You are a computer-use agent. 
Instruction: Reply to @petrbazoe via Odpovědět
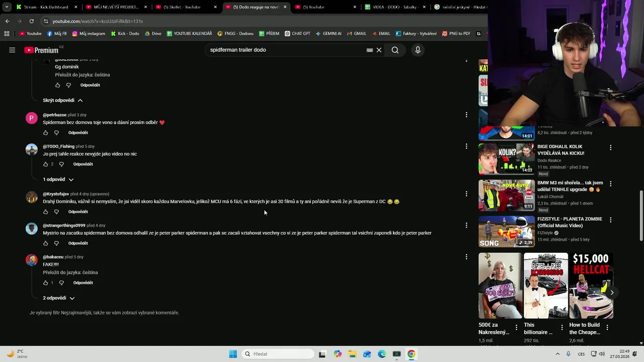(x=78, y=133)
